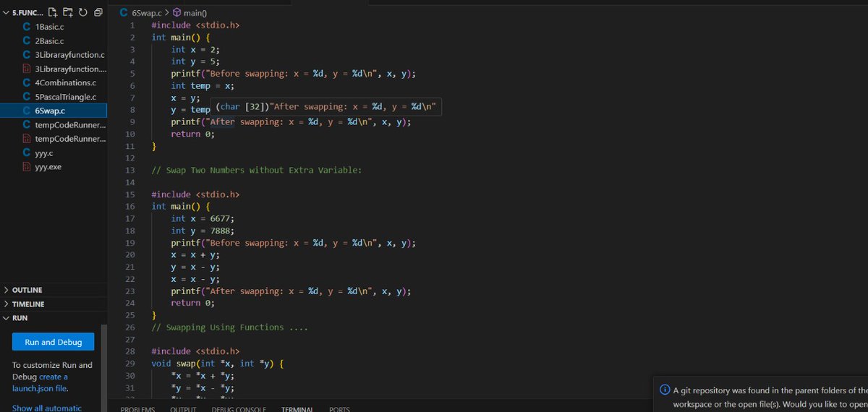Expand the OUTLINE section
Screen dimensions: 868x412
(54, 290)
